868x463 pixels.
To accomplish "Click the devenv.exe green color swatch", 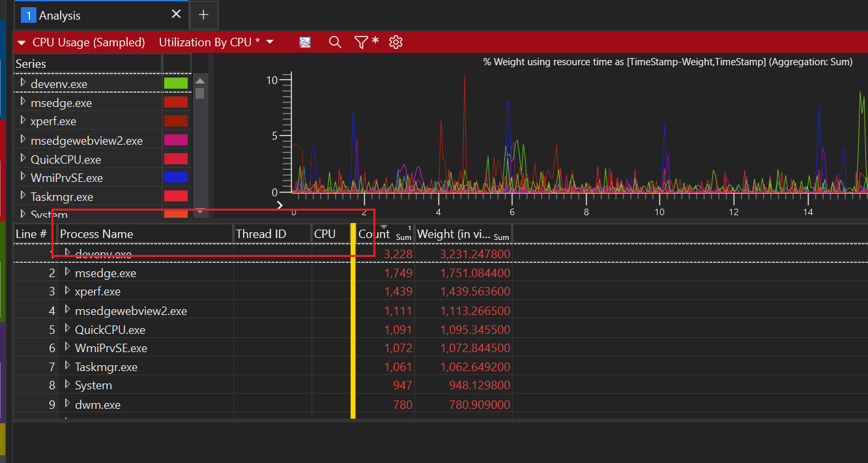I will (176, 83).
